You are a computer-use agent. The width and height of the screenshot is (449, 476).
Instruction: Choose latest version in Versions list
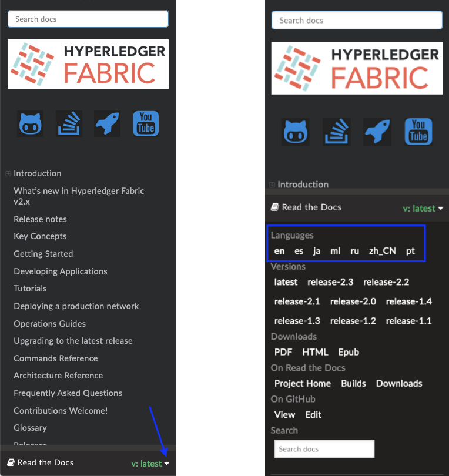pyautogui.click(x=286, y=282)
